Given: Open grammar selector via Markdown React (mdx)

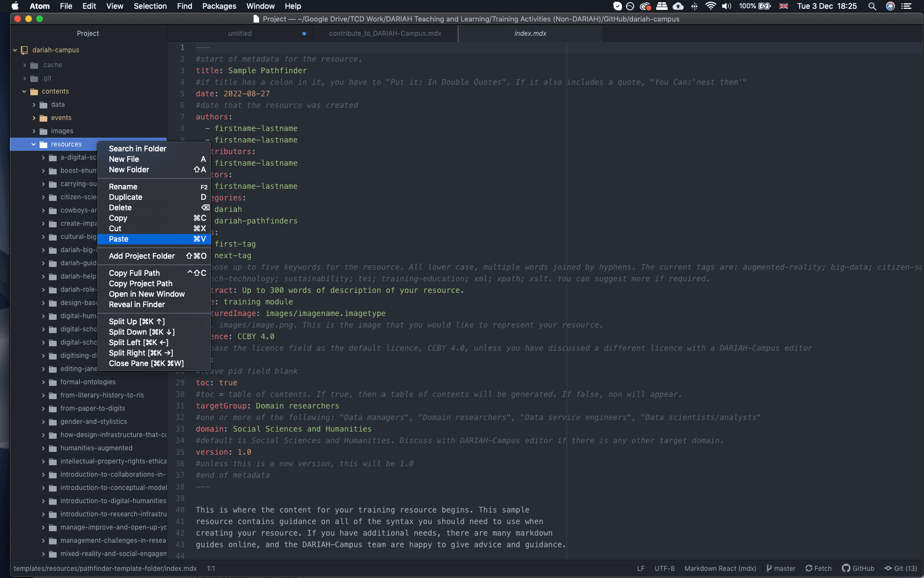Looking at the screenshot, I should [720, 568].
